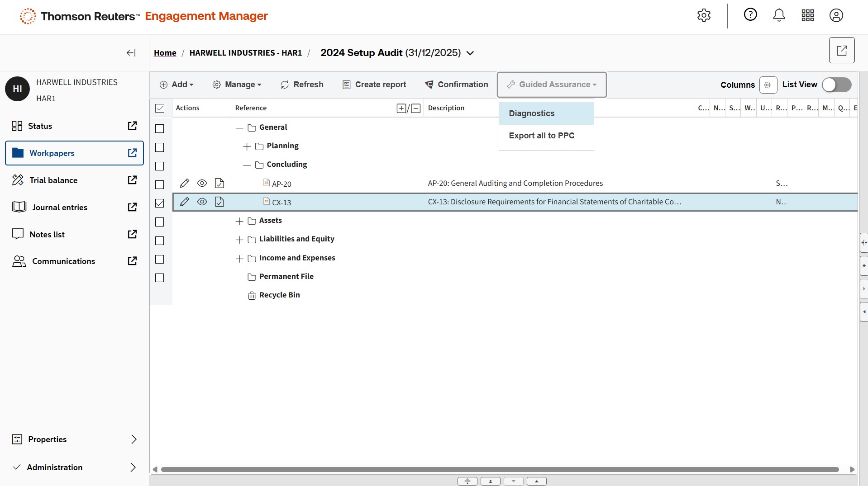Check the Assets folder row checkbox

[160, 222]
